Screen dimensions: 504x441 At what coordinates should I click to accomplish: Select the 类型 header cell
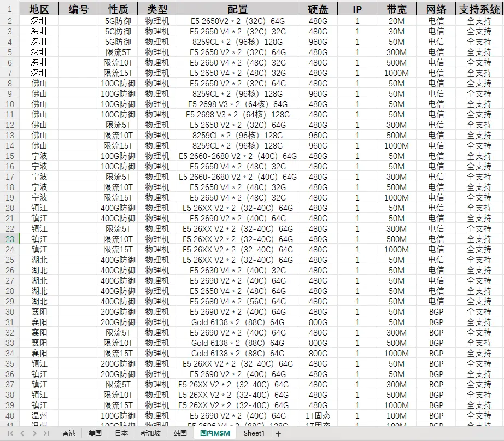tap(157, 9)
